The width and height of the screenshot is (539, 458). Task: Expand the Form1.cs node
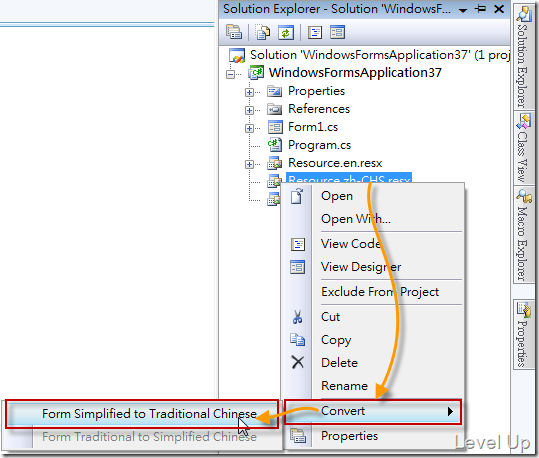pyautogui.click(x=250, y=128)
